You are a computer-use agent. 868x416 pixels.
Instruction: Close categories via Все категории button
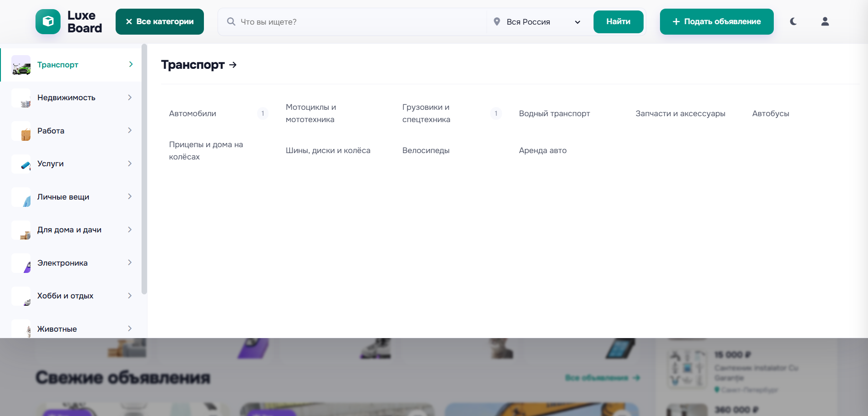159,21
